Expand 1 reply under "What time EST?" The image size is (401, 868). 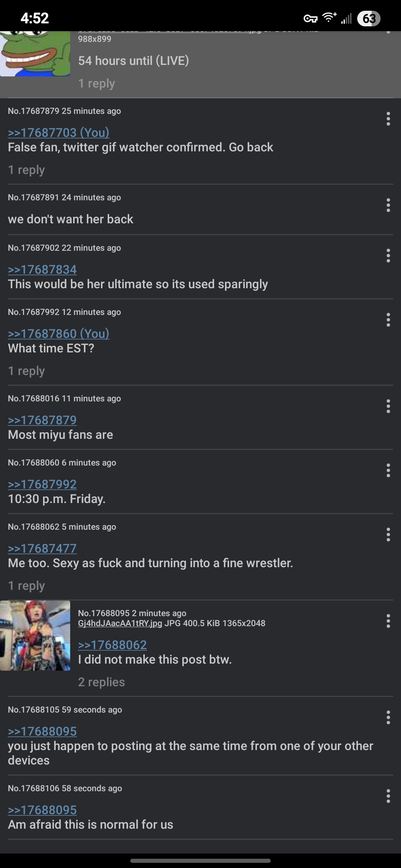(x=26, y=371)
